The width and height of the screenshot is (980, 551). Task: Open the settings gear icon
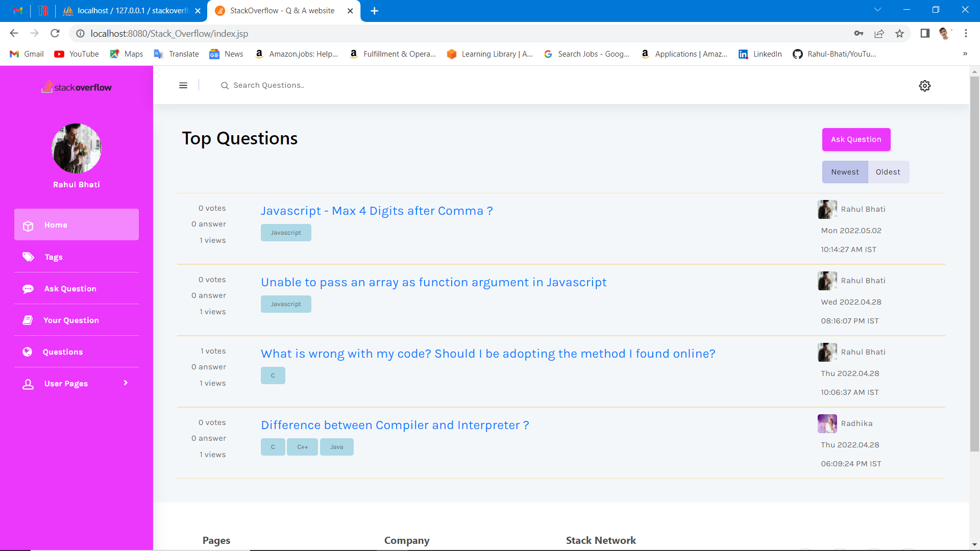click(924, 86)
